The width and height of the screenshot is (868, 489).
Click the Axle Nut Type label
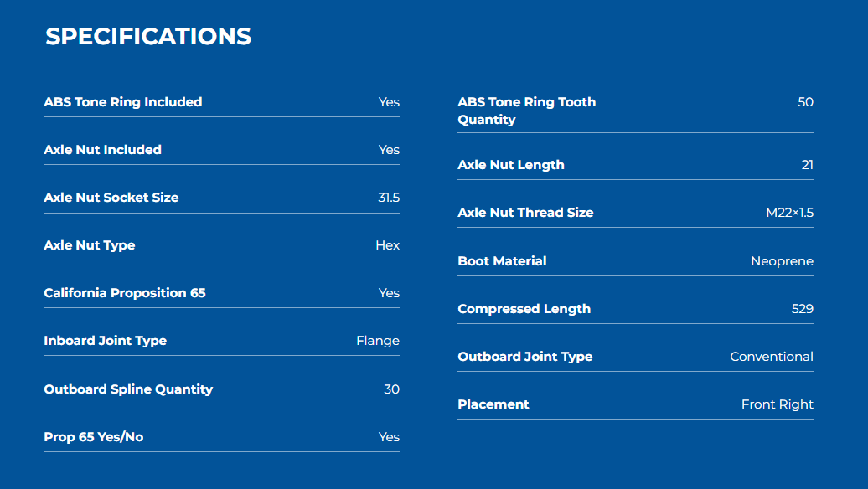click(89, 245)
